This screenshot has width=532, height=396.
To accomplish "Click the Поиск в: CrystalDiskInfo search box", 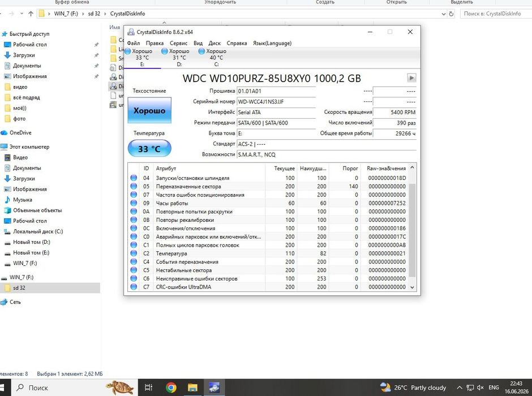I will pyautogui.click(x=495, y=14).
